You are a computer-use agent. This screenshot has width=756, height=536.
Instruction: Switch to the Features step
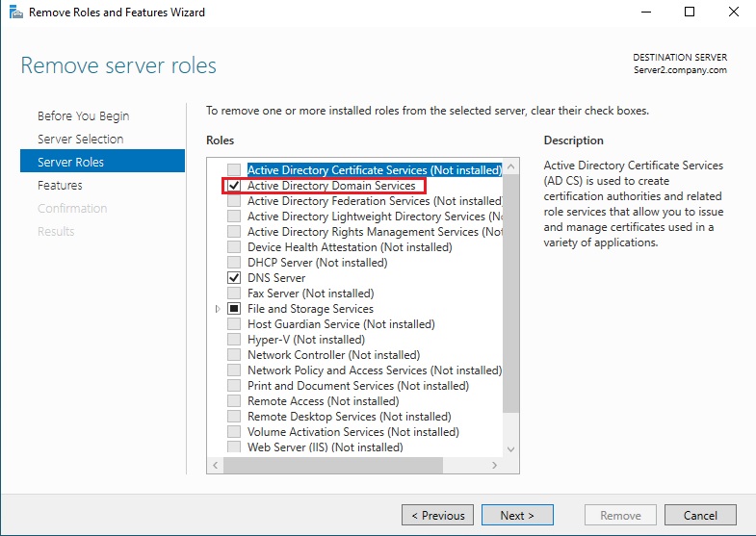click(60, 186)
